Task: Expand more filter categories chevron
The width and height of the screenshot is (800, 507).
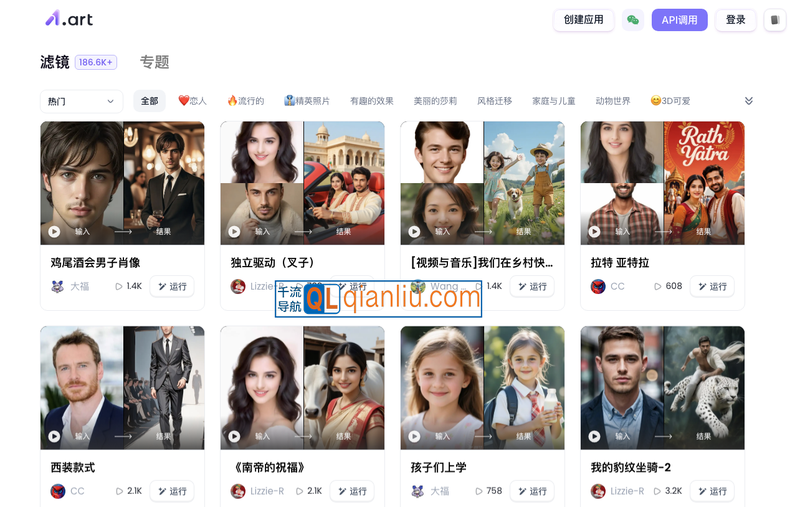Action: pyautogui.click(x=748, y=101)
